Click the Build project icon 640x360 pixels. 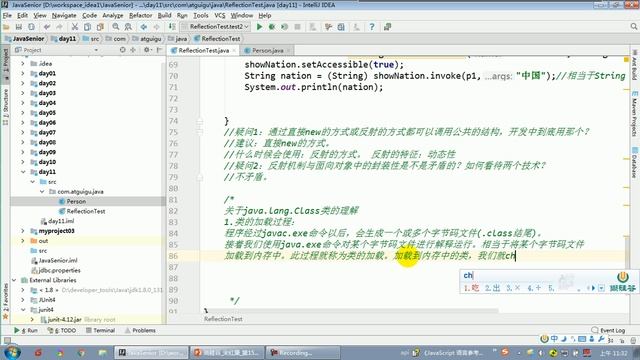(172, 27)
